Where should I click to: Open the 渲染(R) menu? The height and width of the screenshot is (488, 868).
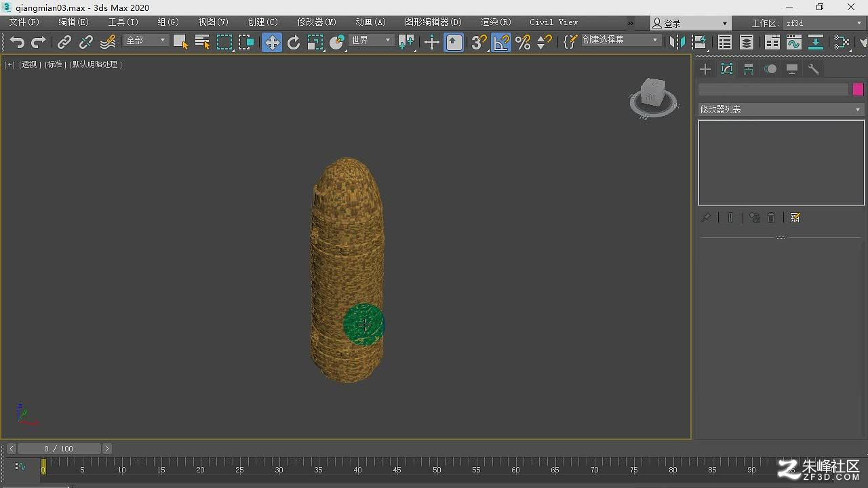point(496,22)
